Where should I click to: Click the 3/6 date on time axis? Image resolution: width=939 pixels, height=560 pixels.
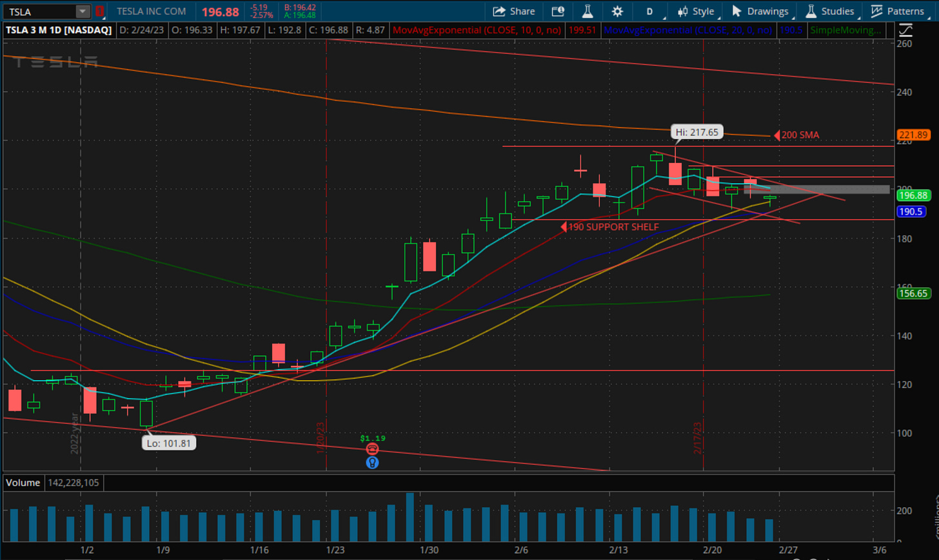click(880, 550)
